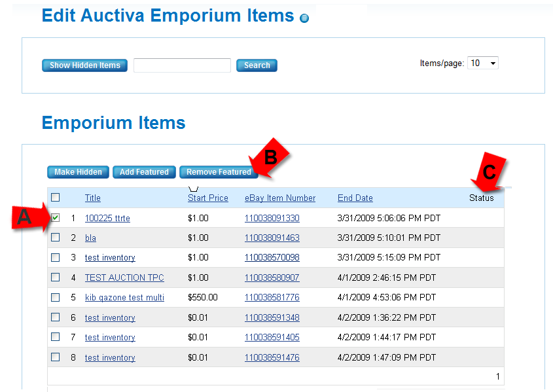The width and height of the screenshot is (553, 392).
Task: Sort by eBay Item Number column
Action: coord(280,198)
